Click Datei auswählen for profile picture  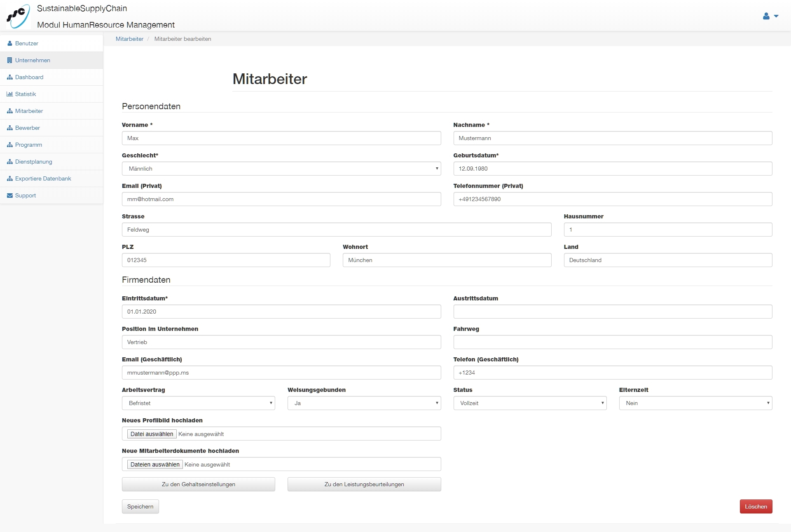point(152,434)
